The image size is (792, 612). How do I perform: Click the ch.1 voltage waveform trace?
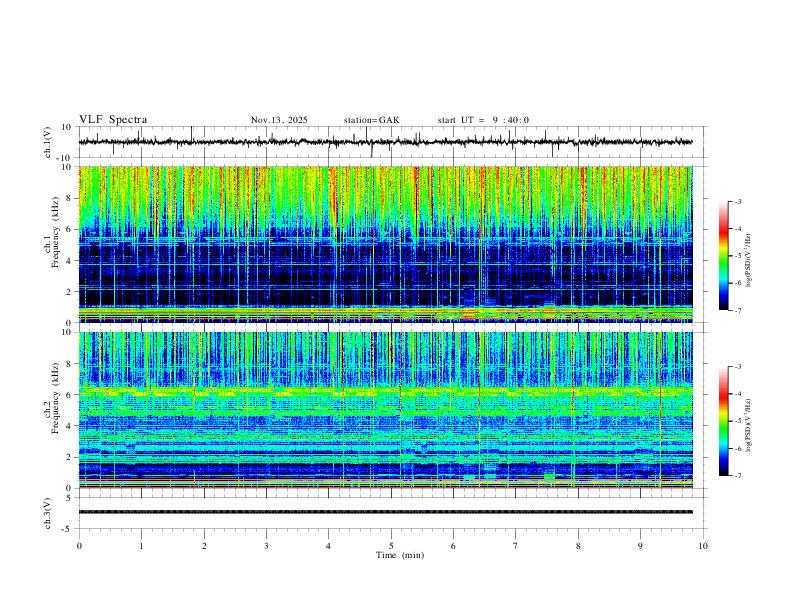(386, 142)
